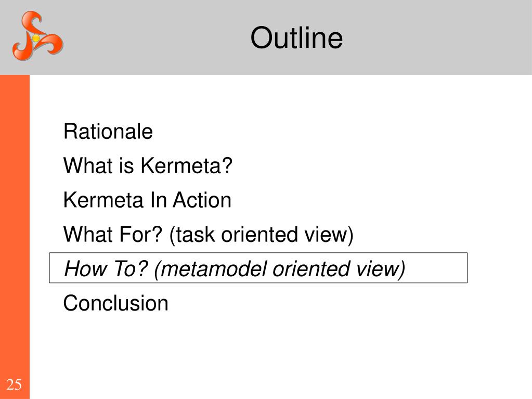Click the word Action in the third entry
532x399 pixels.
pos(202,200)
